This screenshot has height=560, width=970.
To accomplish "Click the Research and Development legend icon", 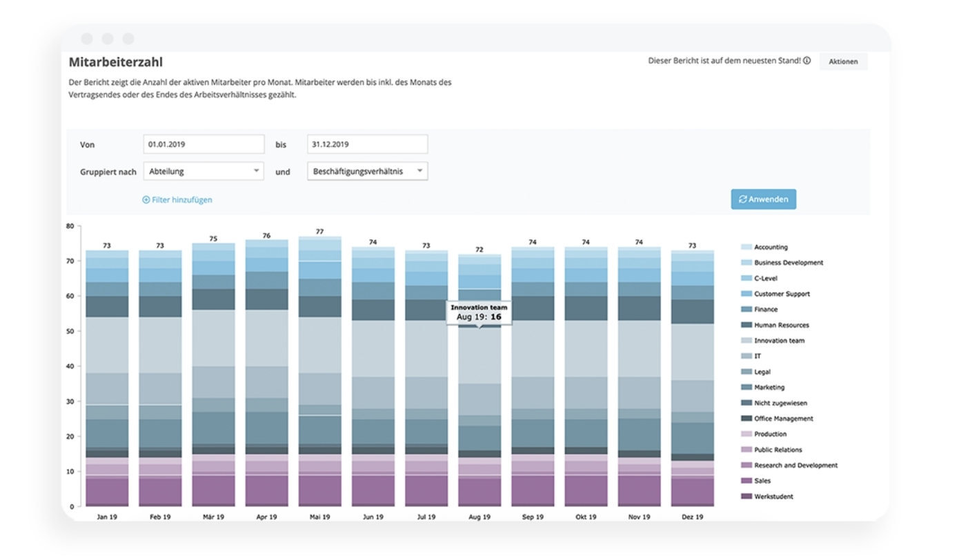I will point(746,466).
